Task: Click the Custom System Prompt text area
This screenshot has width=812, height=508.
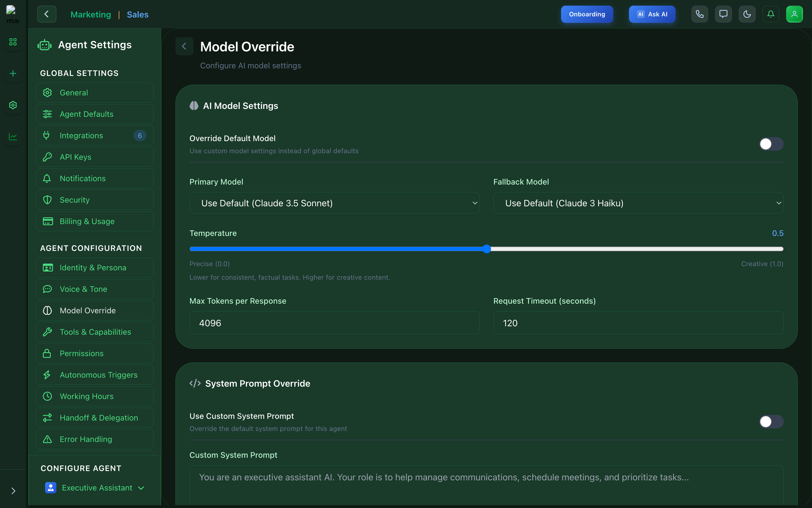Action: click(487, 485)
